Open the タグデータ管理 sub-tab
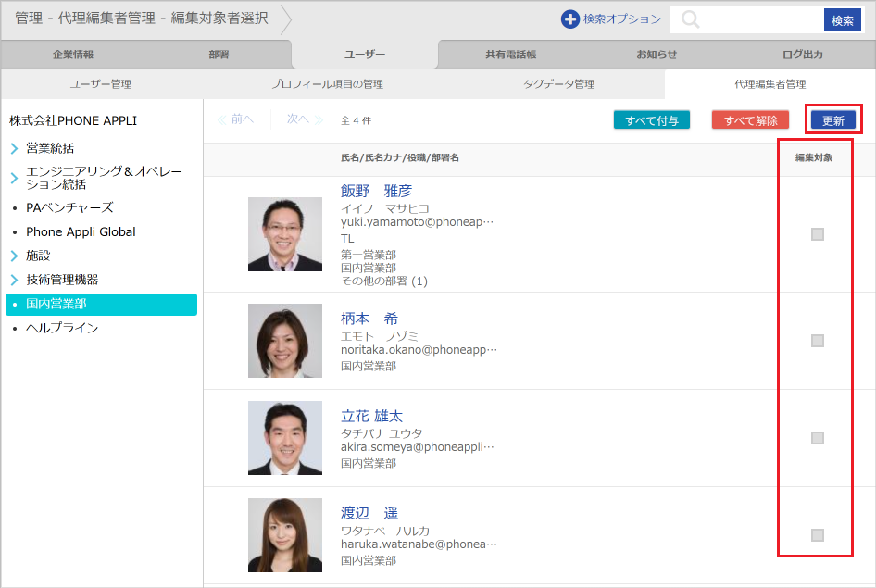 coord(558,84)
